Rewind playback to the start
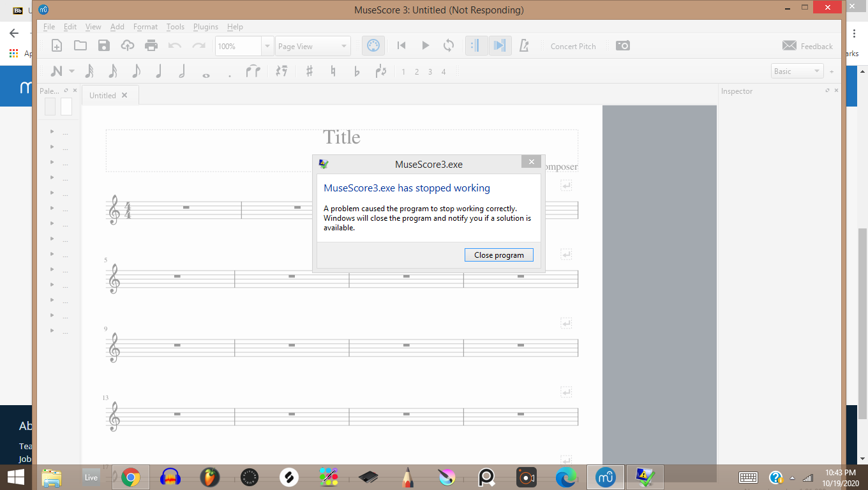This screenshot has width=868, height=490. 401,45
